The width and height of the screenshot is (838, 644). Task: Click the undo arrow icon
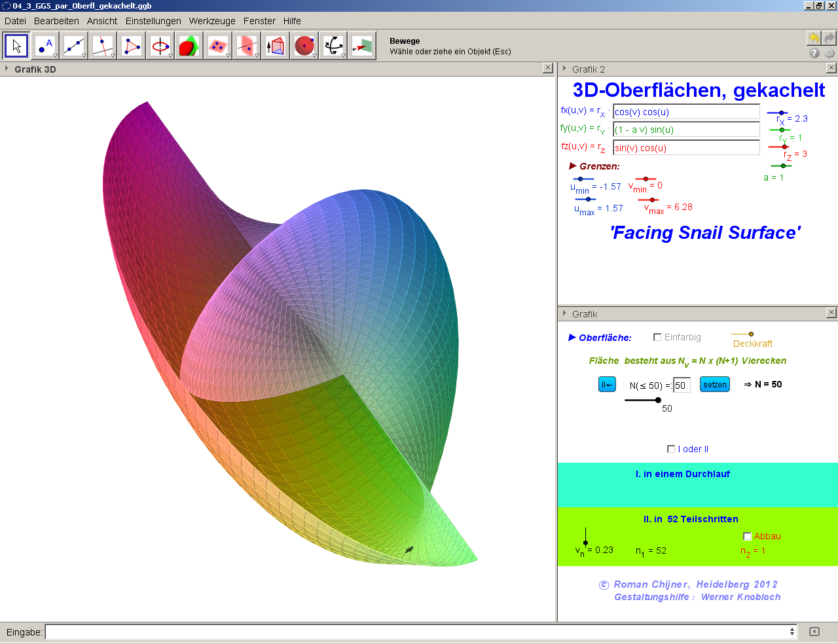click(814, 38)
